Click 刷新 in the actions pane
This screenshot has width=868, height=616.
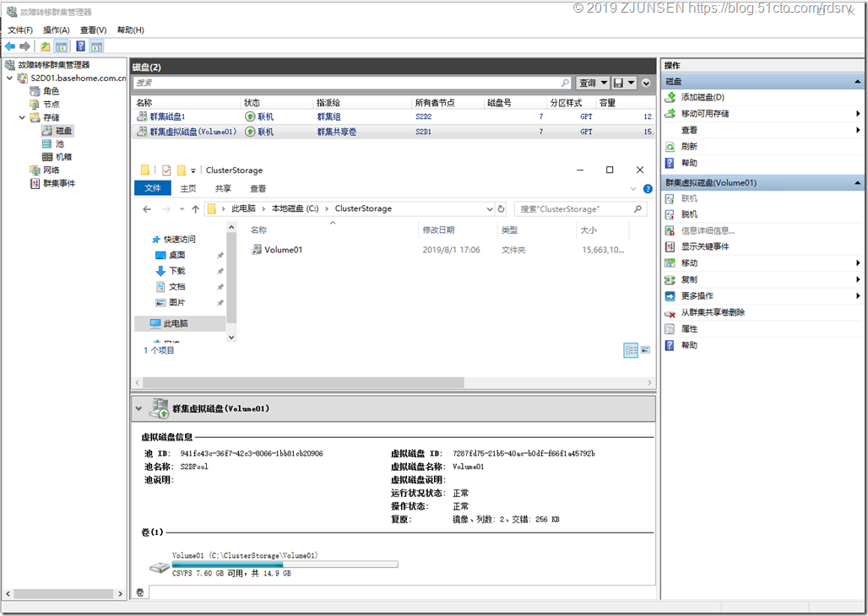pos(689,147)
